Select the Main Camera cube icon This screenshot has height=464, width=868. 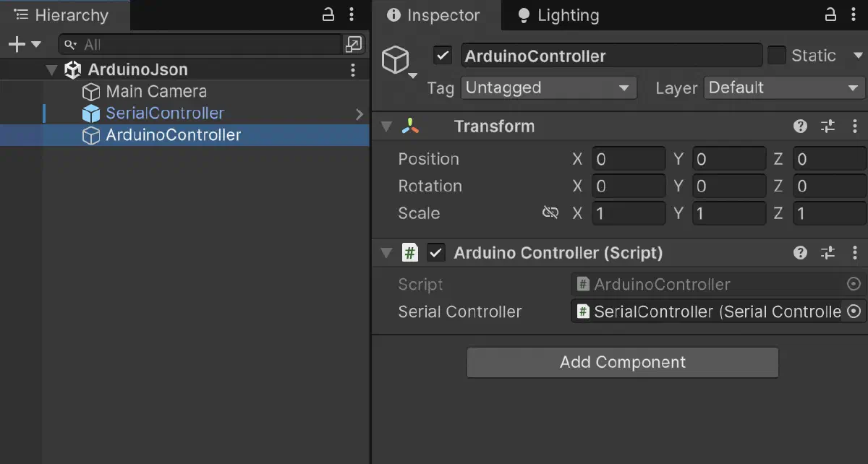tap(91, 91)
